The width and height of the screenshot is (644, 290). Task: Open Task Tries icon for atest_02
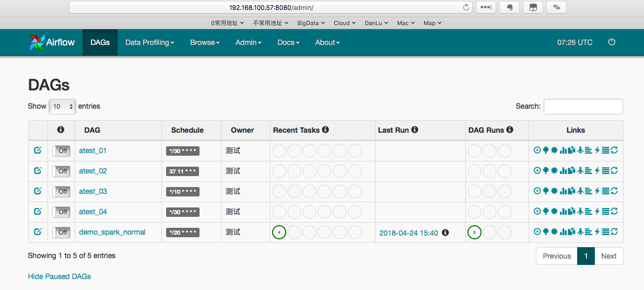[x=571, y=170]
